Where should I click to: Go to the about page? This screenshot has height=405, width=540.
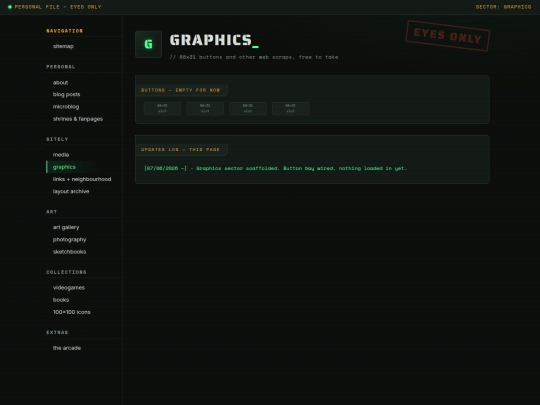[60, 83]
